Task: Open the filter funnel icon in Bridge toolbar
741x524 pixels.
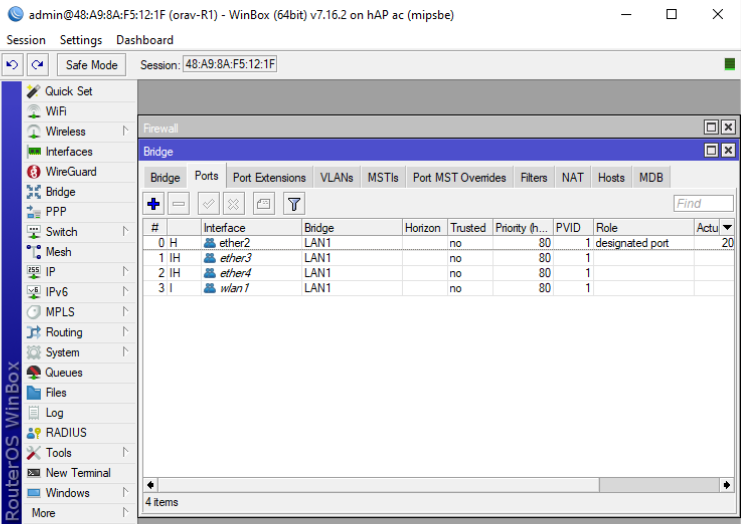Action: [x=294, y=204]
